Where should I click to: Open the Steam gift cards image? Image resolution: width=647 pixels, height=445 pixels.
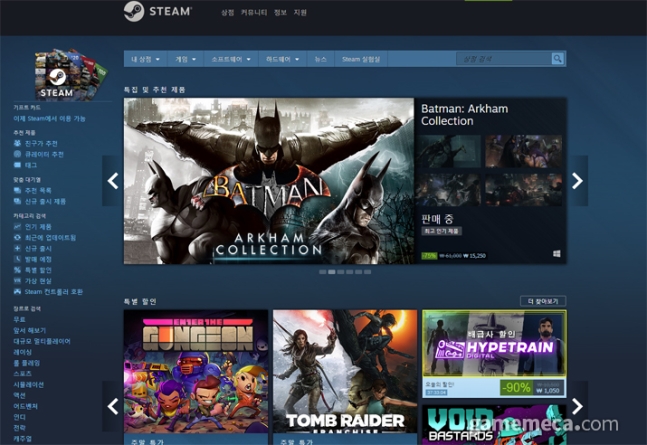tap(71, 74)
